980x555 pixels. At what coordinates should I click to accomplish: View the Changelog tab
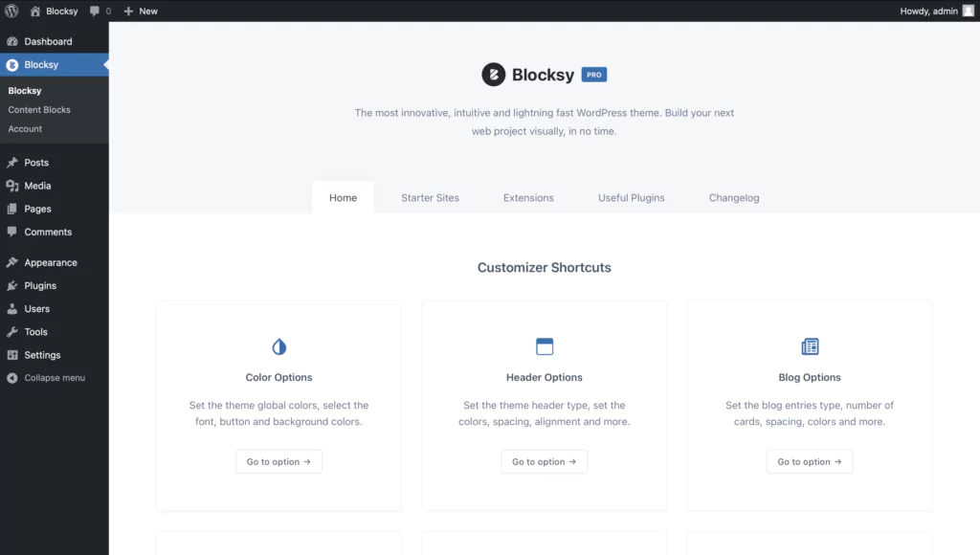733,197
